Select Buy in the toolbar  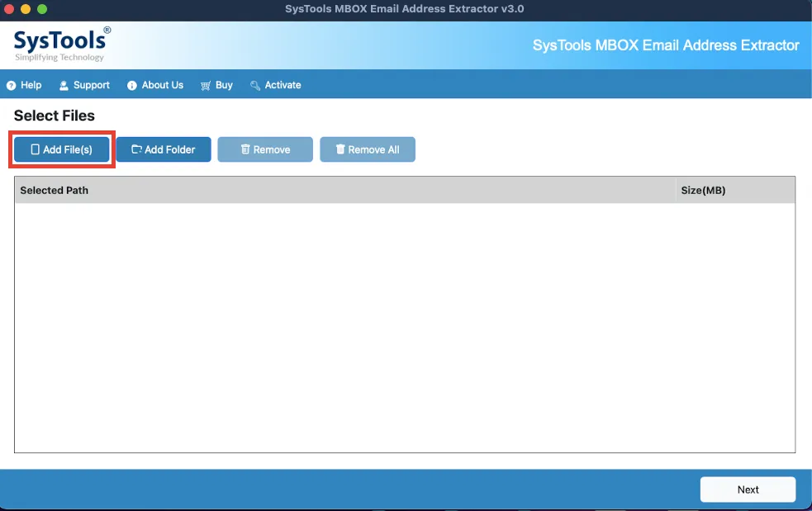216,85
